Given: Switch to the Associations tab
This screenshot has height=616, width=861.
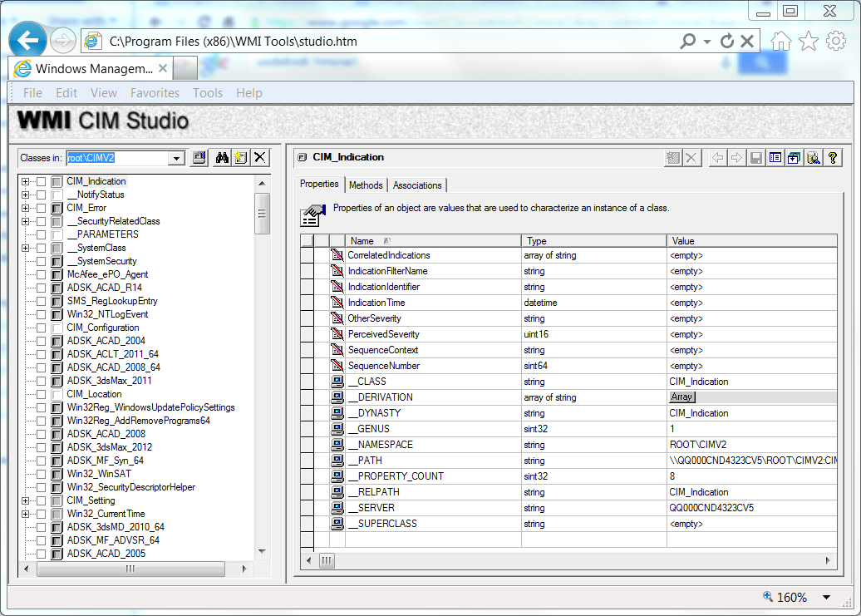Looking at the screenshot, I should [417, 185].
